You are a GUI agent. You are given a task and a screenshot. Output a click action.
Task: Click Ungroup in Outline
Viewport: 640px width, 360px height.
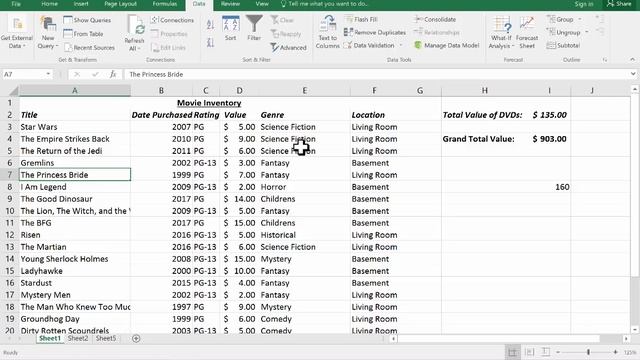pyautogui.click(x=564, y=32)
